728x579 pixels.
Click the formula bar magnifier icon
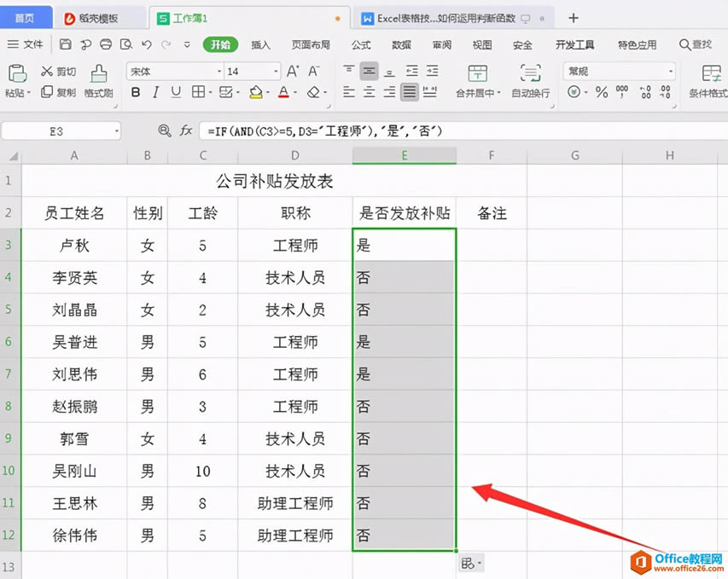click(165, 130)
